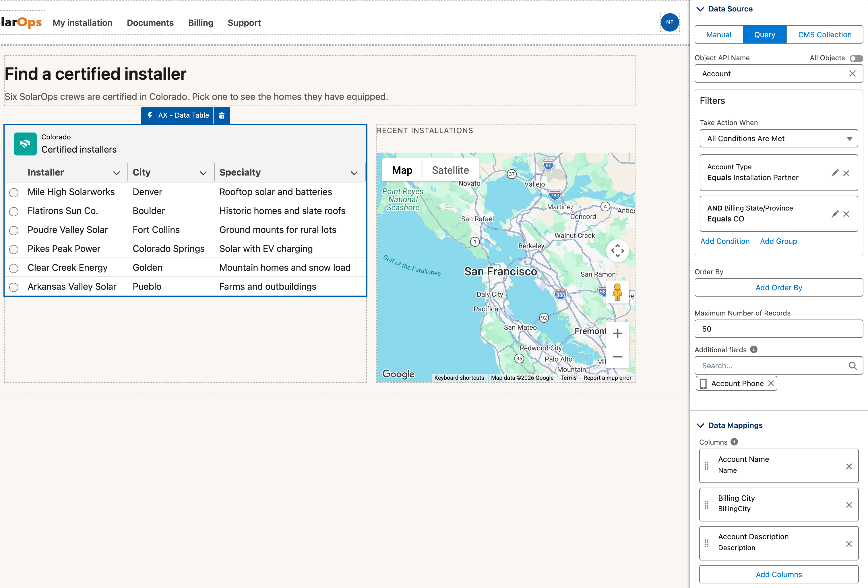Remove the Billing State/Province filter
Screen dimensions: 868x588
point(846,214)
